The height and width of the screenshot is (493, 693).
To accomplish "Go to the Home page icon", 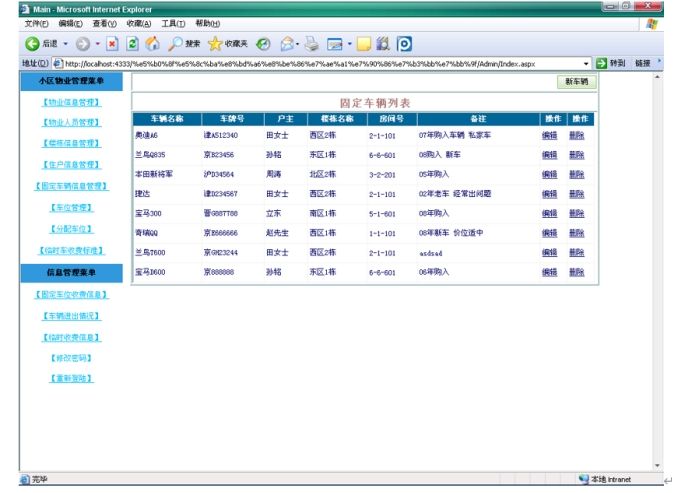I will click(x=152, y=43).
